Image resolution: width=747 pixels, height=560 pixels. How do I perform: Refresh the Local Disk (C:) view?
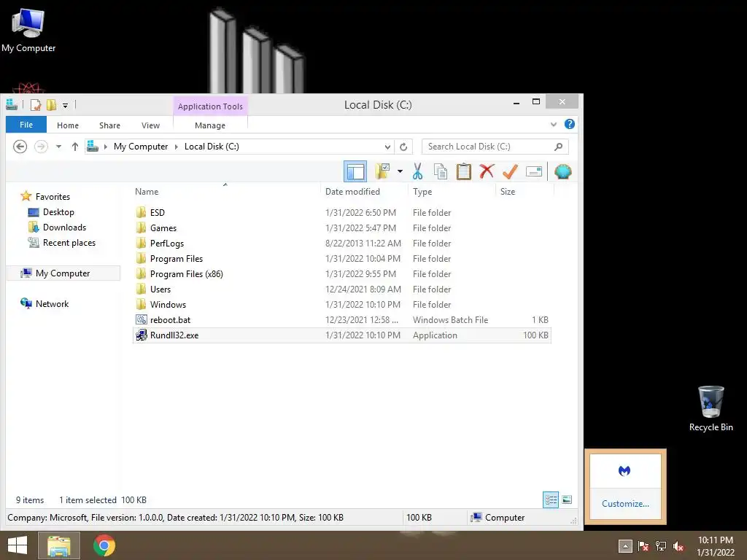click(x=403, y=147)
